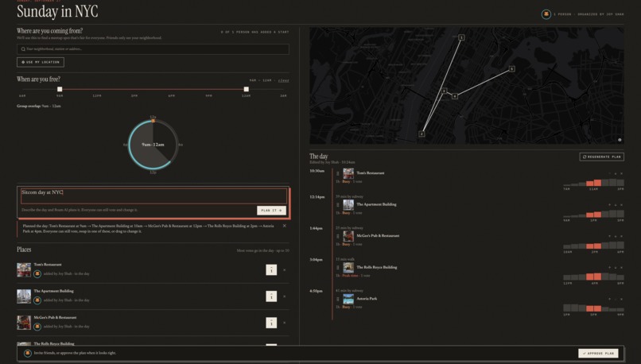Click the Use My Location button
Viewport: 641px width, 364px height.
41,62
